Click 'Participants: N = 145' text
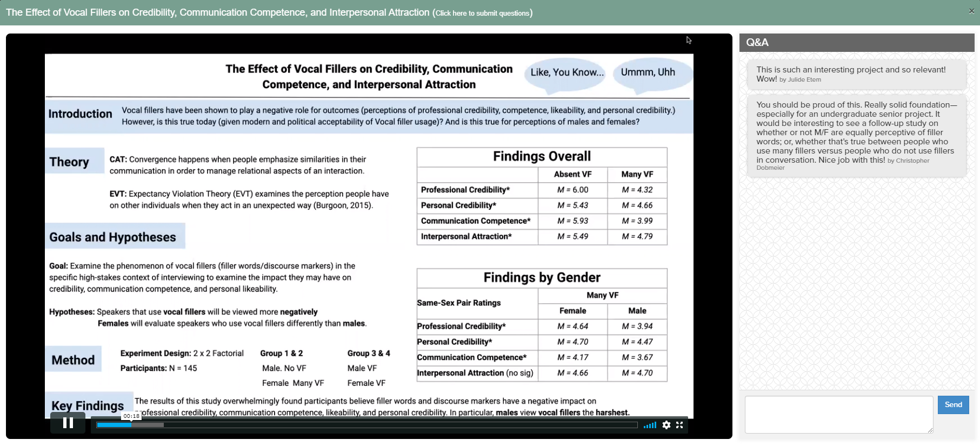Viewport: 980px width, 446px height. [158, 369]
